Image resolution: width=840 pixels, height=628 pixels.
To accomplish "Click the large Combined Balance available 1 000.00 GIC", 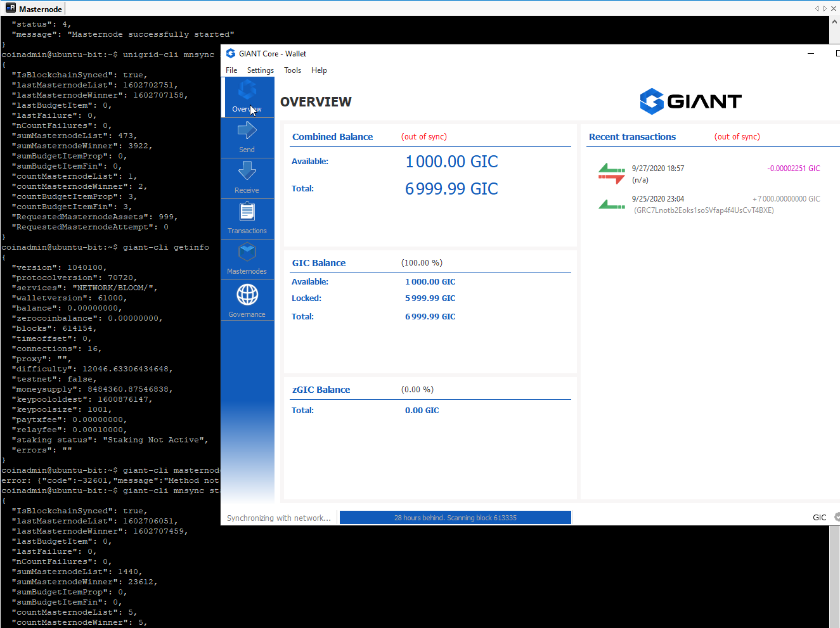I will [451, 162].
